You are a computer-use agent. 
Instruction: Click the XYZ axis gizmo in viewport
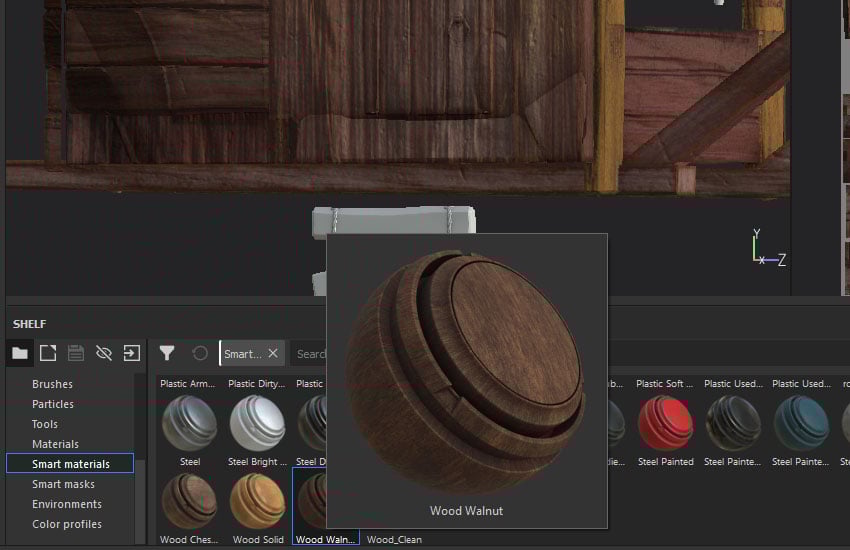[769, 248]
